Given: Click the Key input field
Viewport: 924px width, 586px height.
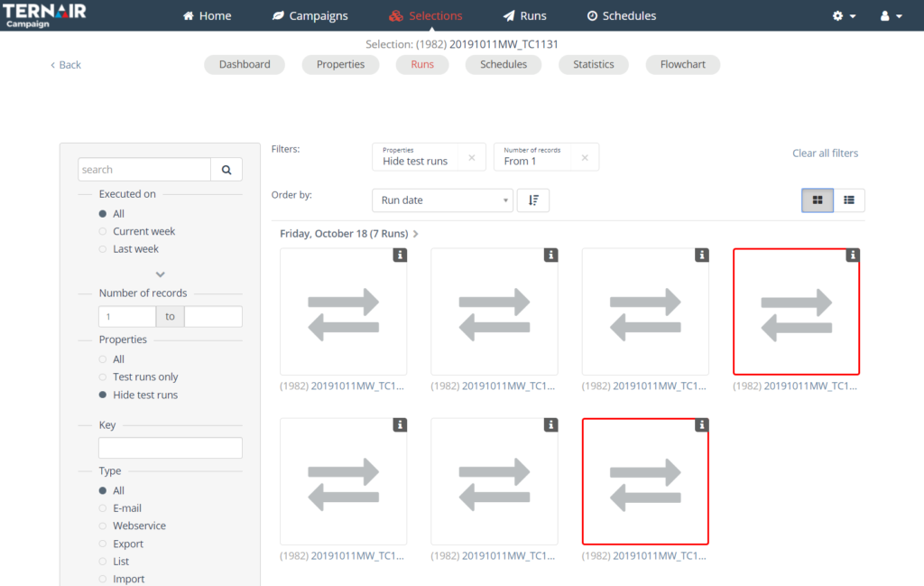Looking at the screenshot, I should [x=171, y=448].
